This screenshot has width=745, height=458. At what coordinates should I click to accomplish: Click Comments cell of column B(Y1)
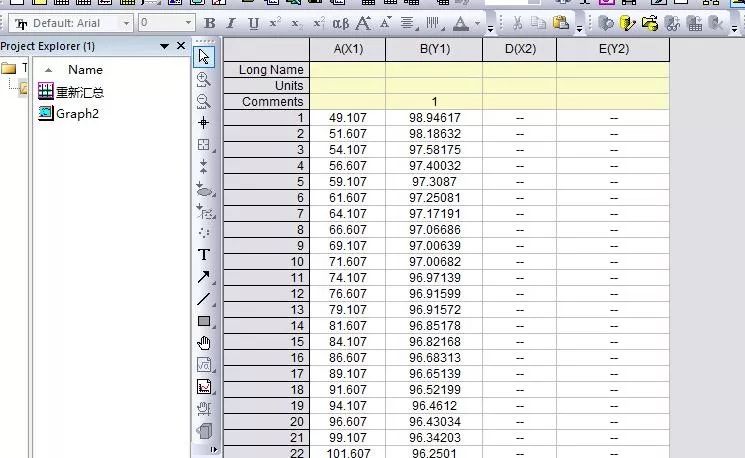(434, 102)
